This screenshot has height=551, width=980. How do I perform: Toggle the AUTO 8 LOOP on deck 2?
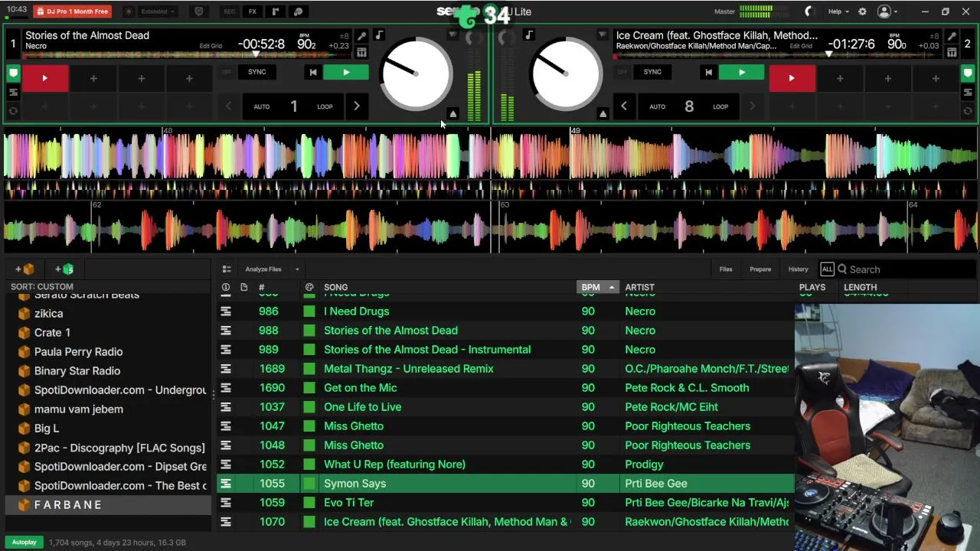pyautogui.click(x=689, y=106)
